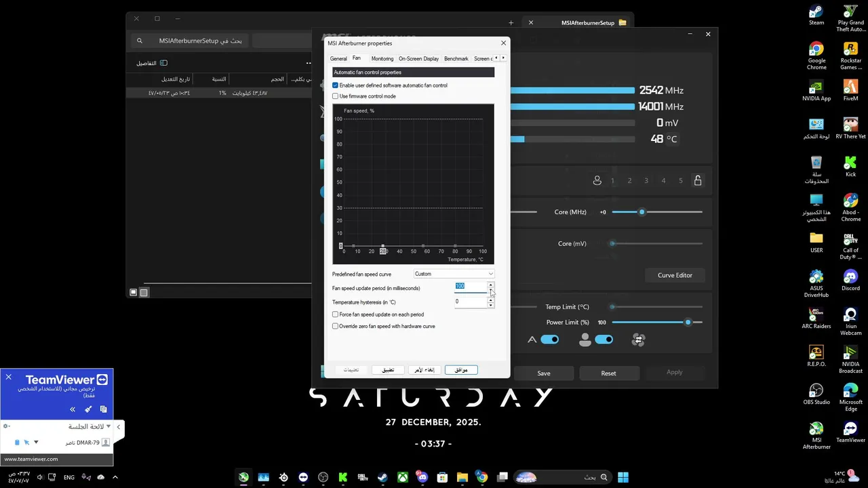Check Force fan speed update on each period
This screenshot has width=868, height=488.
(335, 314)
